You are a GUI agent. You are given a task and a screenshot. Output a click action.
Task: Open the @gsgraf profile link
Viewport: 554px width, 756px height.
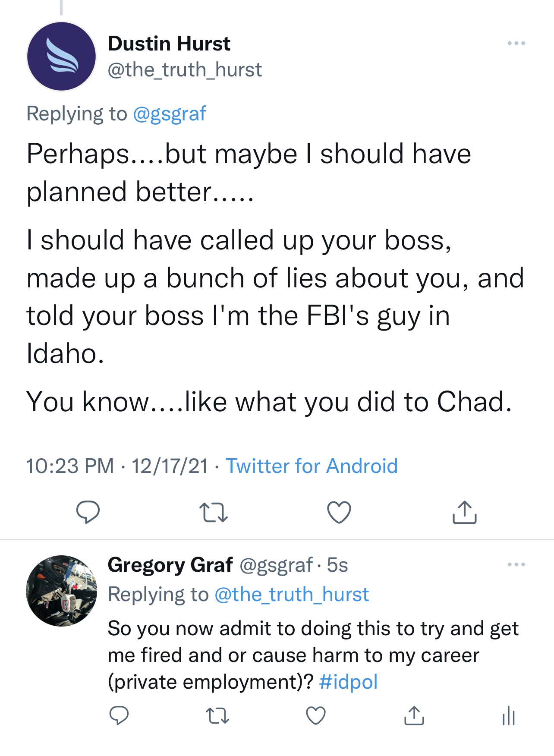click(169, 113)
